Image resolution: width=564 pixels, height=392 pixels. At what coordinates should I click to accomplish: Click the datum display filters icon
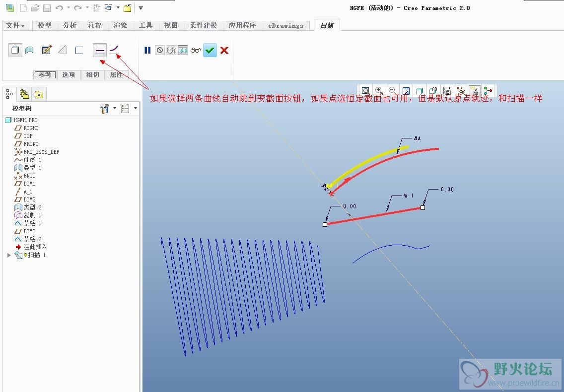(460, 91)
